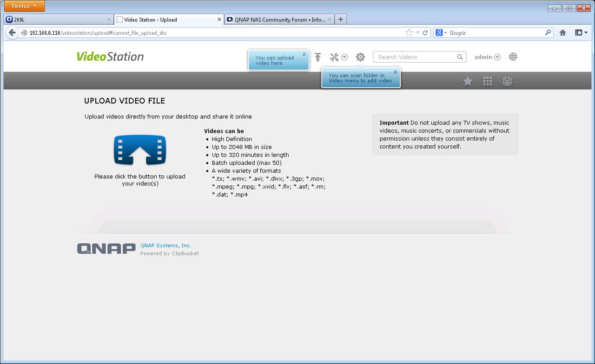This screenshot has width=595, height=364.
Task: Click the site identity globe icon
Action: 24,33
